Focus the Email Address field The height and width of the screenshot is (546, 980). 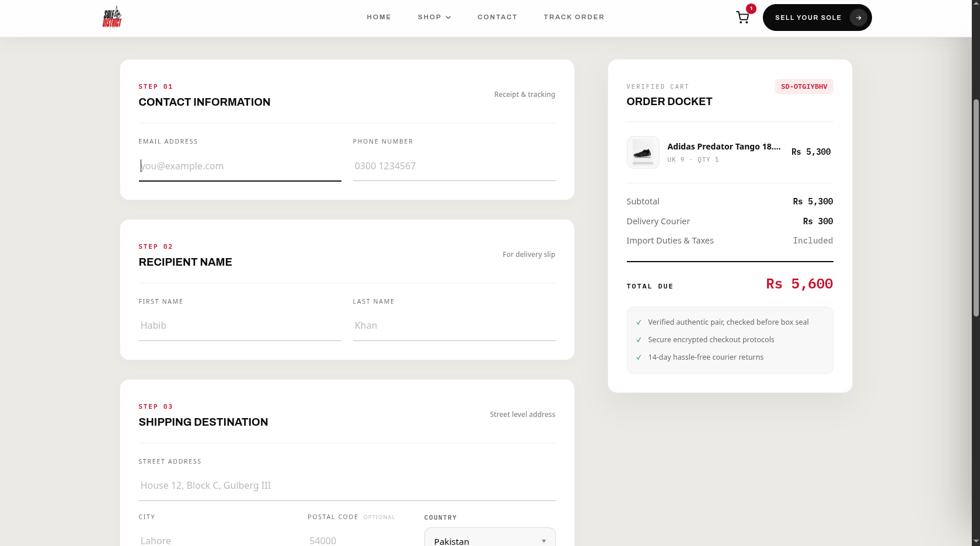[x=240, y=166]
